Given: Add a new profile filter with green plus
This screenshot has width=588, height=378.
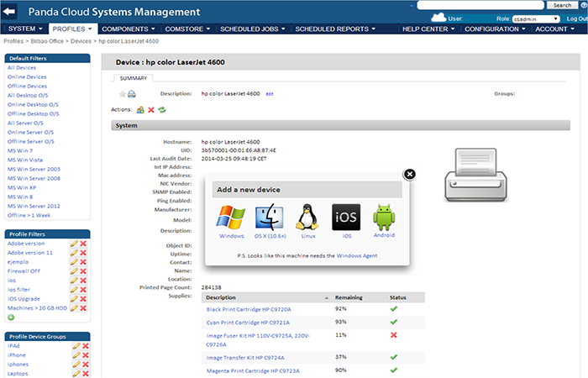Looking at the screenshot, I should pyautogui.click(x=11, y=317).
